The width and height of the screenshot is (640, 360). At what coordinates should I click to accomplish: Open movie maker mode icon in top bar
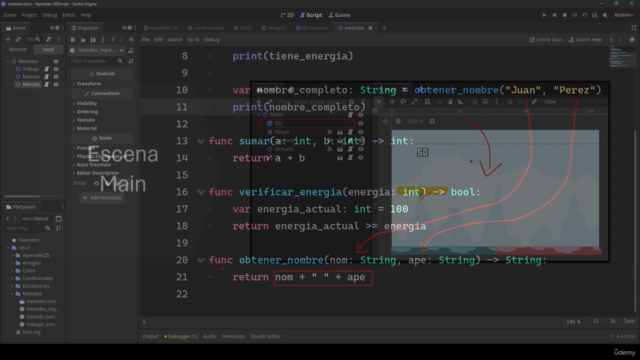click(x=605, y=15)
